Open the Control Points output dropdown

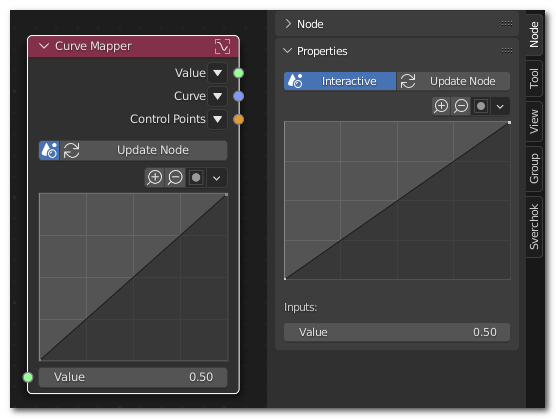tap(217, 119)
